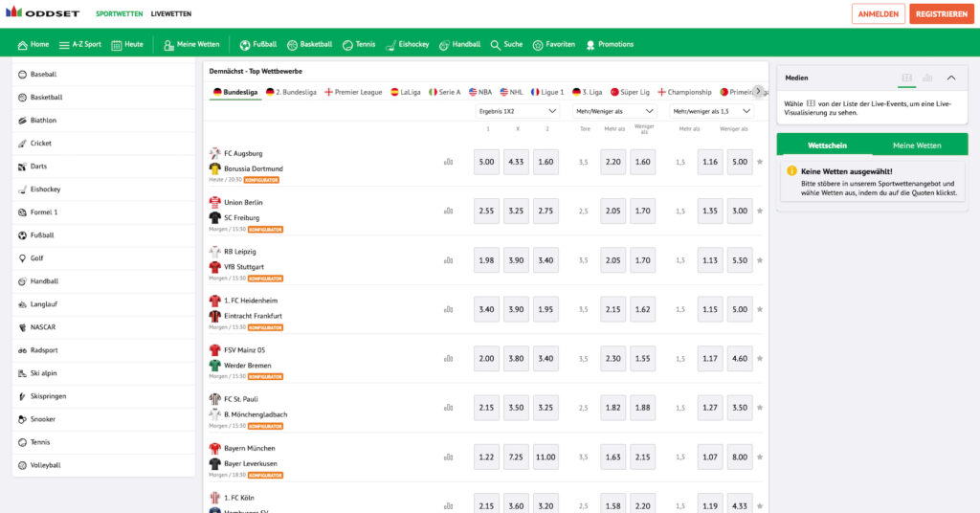Favorite the Union Berlin vs Freiburg match
980x513 pixels.
[x=760, y=212]
